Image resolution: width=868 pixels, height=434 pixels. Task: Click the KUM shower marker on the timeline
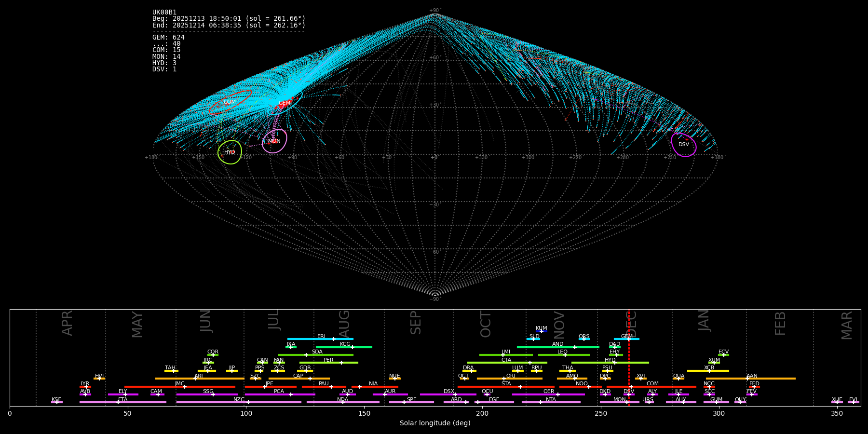(x=542, y=331)
